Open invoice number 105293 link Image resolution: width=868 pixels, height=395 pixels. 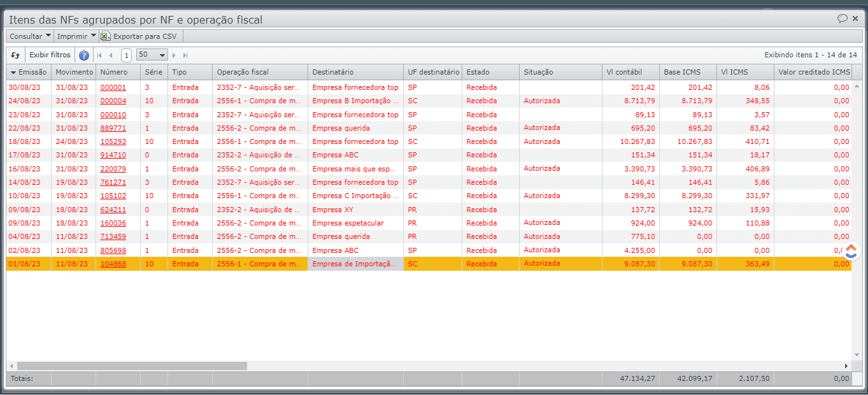[113, 141]
